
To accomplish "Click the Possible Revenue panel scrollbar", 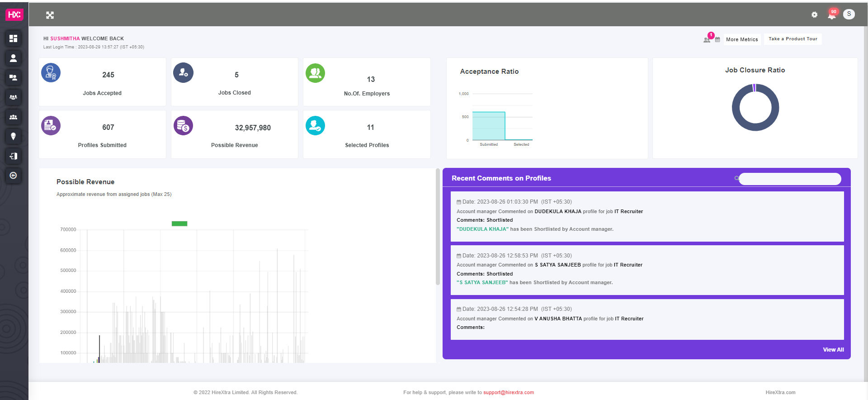I will click(438, 227).
